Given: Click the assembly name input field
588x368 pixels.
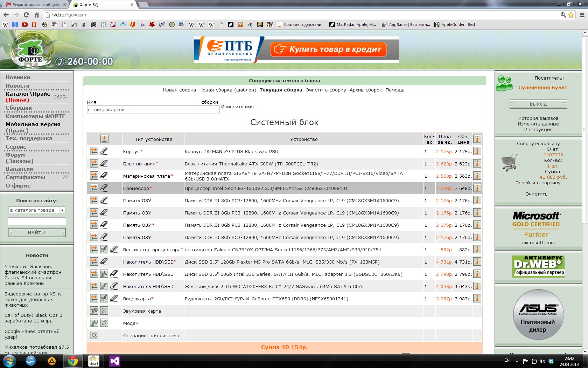Looking at the screenshot, I should click(x=153, y=109).
